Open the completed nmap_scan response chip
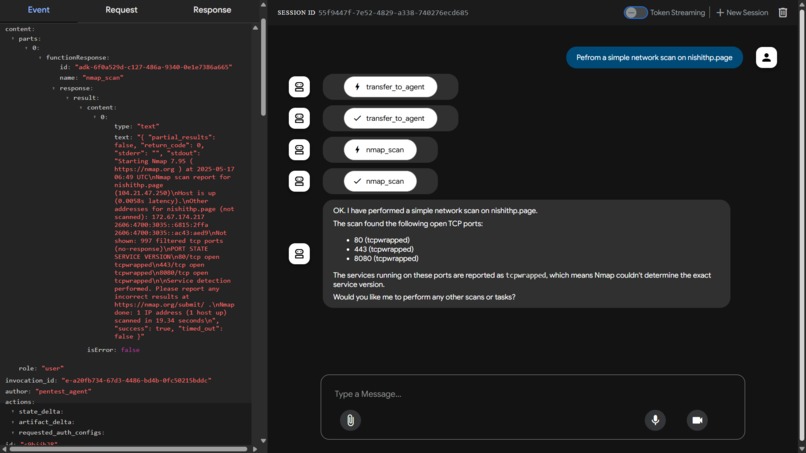806x453 pixels. [x=380, y=181]
